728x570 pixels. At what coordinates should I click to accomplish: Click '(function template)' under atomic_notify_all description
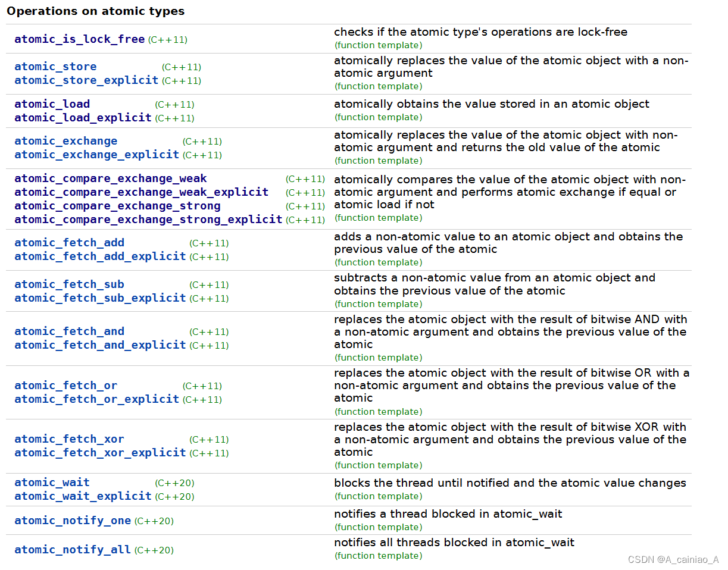point(379,556)
